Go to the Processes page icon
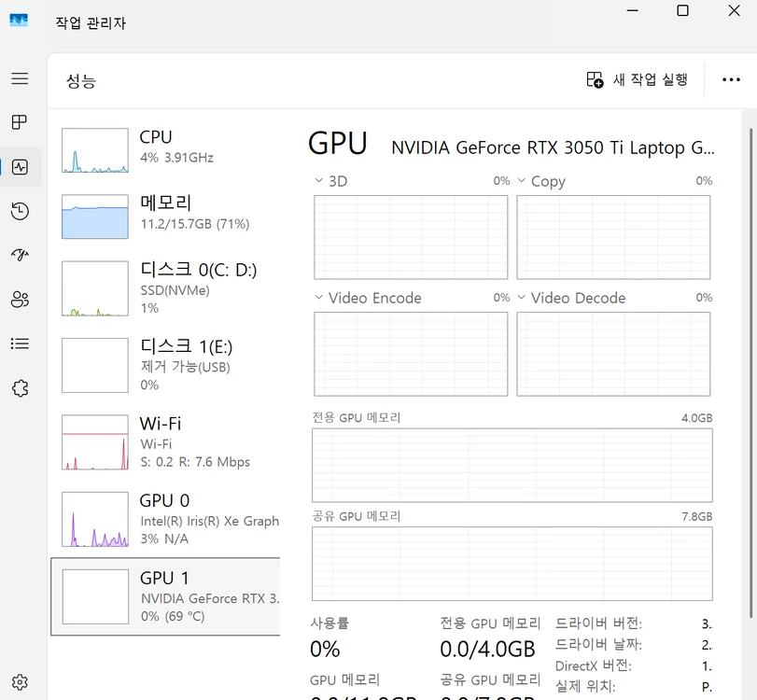 coord(20,122)
